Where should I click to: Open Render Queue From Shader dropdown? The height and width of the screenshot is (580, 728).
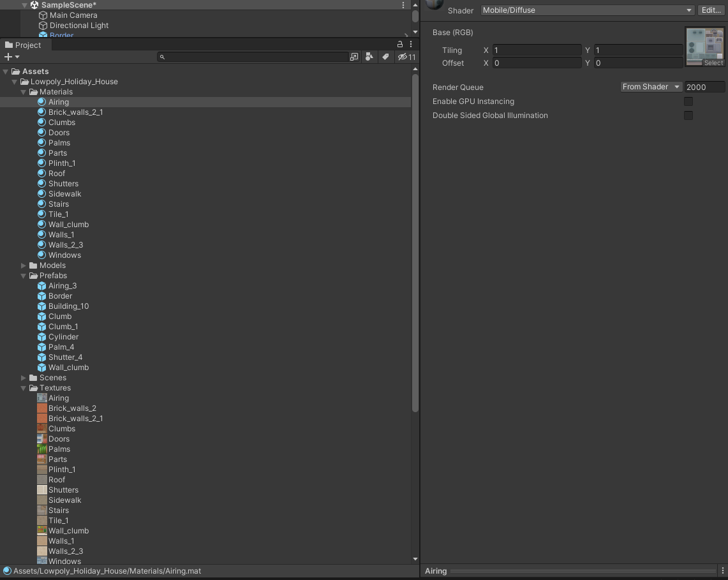click(651, 87)
